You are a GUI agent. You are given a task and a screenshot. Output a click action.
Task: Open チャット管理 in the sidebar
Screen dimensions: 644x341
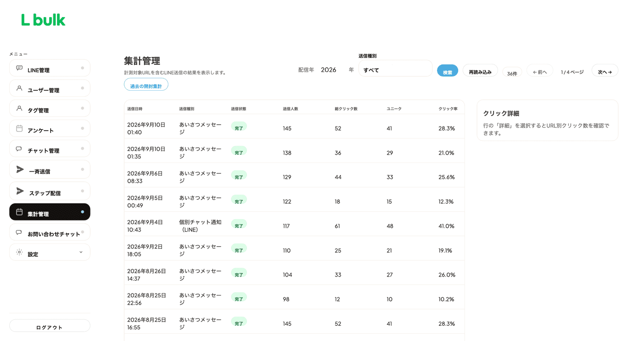click(50, 149)
